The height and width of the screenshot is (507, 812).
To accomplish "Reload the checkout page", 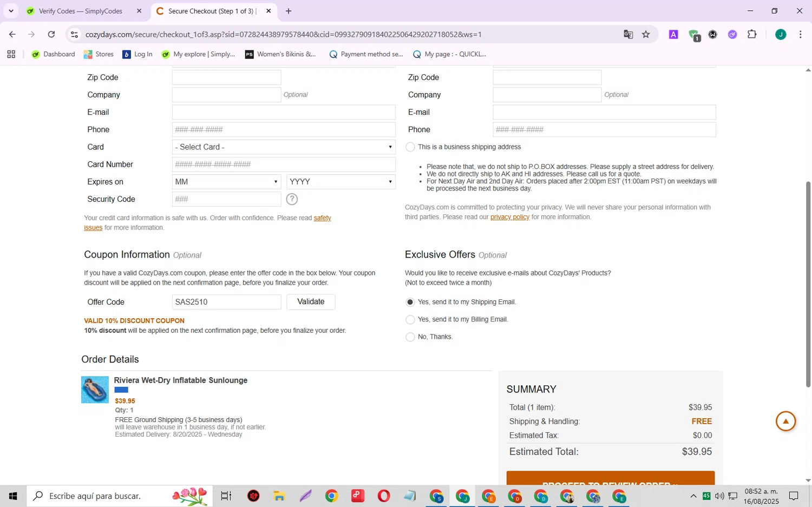I will coord(51,35).
